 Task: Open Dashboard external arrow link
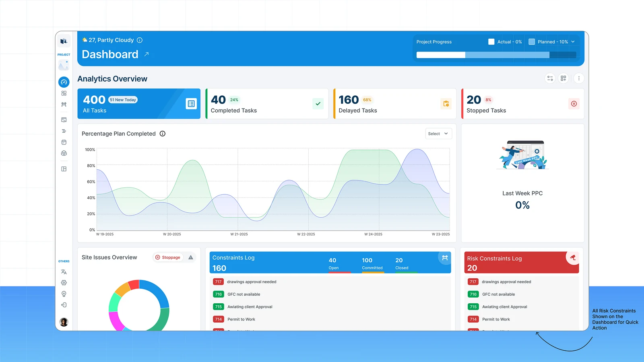pos(147,54)
